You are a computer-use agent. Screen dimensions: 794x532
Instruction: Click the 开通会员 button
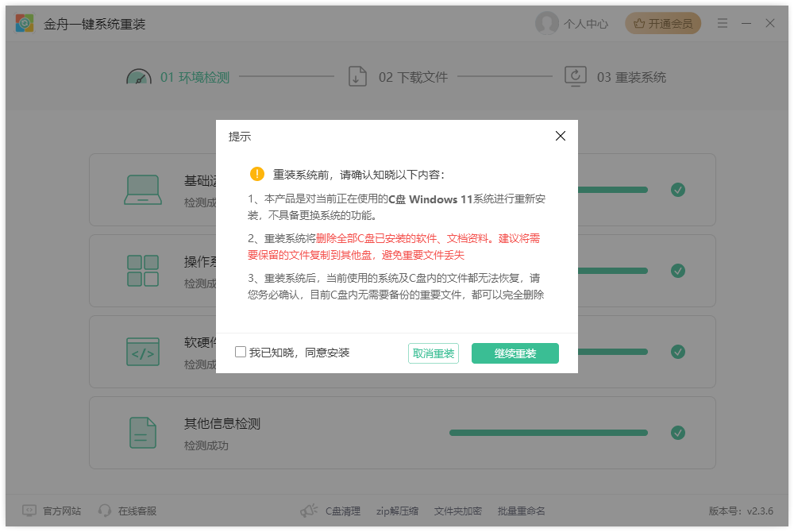[x=663, y=23]
